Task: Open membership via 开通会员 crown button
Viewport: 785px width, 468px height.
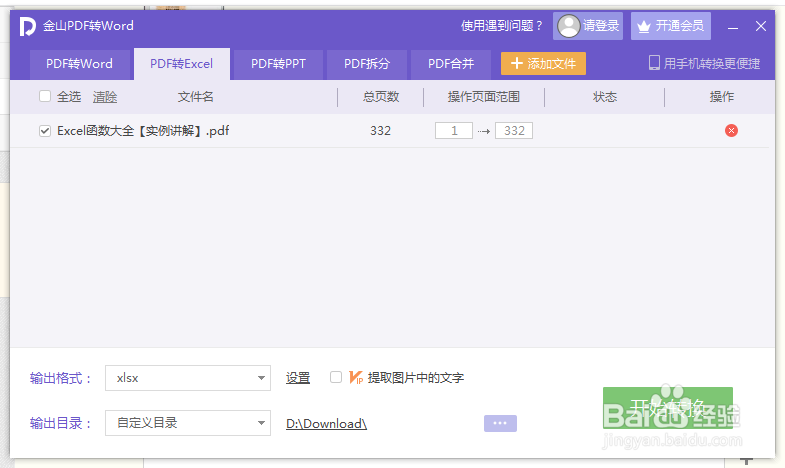Action: 671,26
